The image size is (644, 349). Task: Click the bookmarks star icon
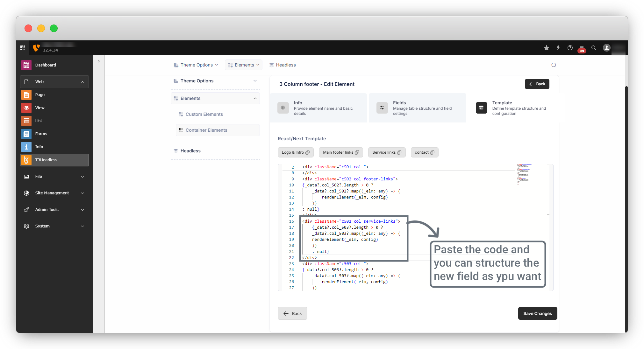coord(547,48)
